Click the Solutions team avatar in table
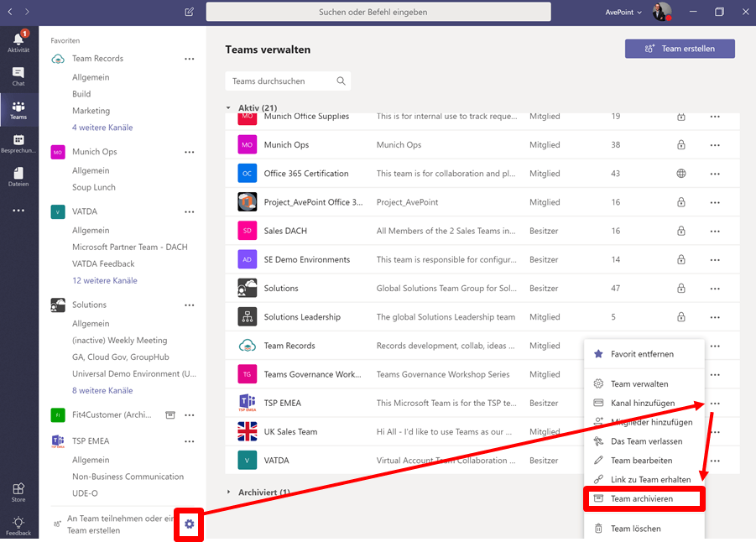This screenshot has width=756, height=542. tap(248, 288)
